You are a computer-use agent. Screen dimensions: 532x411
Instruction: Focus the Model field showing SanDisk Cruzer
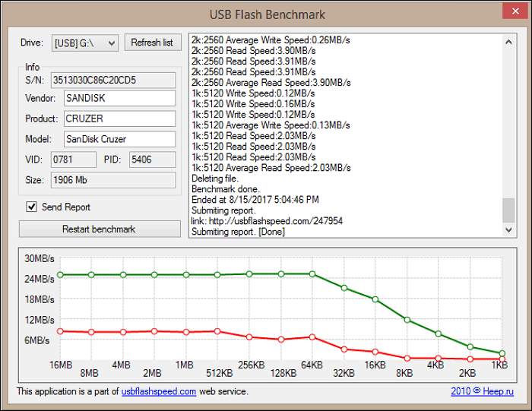coord(119,139)
